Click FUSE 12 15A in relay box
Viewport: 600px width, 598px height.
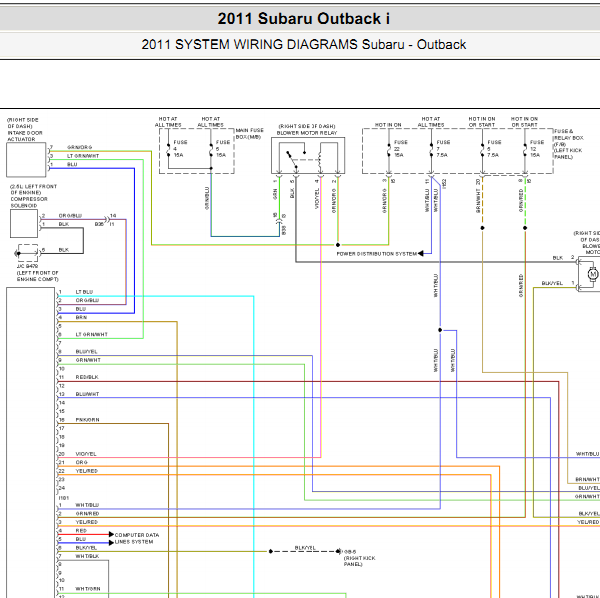coord(536,148)
